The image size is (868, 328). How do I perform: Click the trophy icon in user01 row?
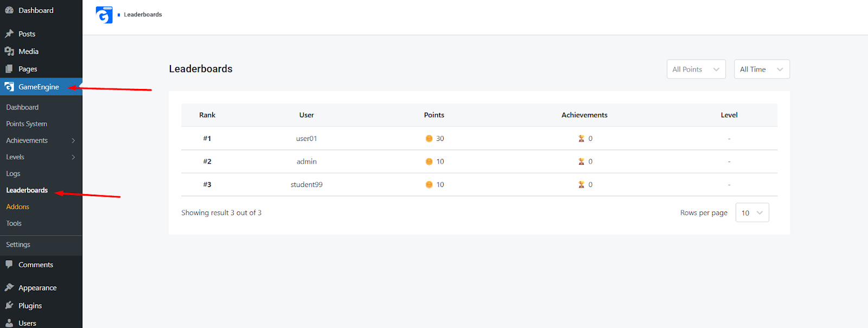[x=582, y=139]
